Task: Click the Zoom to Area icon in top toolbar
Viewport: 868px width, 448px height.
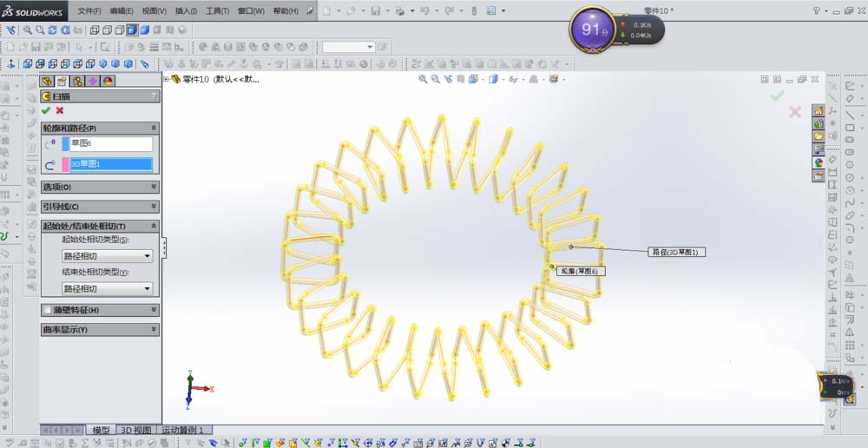Action: pyautogui.click(x=40, y=30)
